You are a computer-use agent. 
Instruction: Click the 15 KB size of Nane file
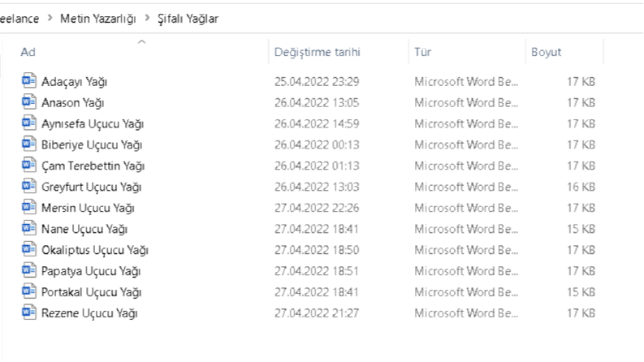click(581, 229)
